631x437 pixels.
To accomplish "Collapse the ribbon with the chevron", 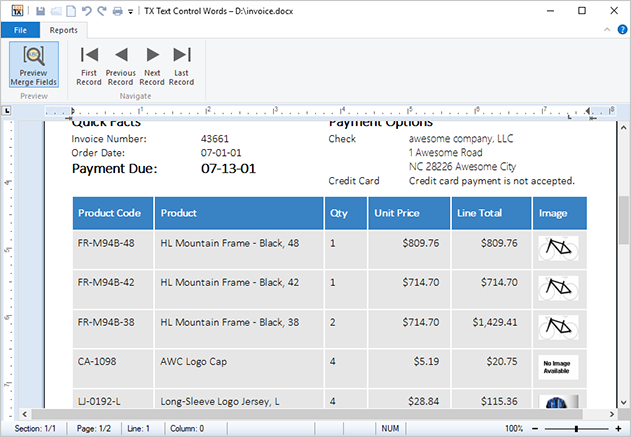I will 607,29.
